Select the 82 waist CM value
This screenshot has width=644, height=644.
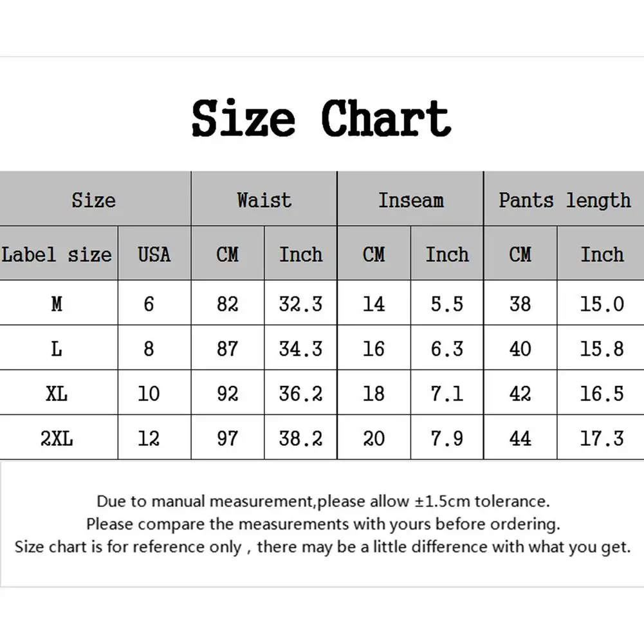click(227, 304)
